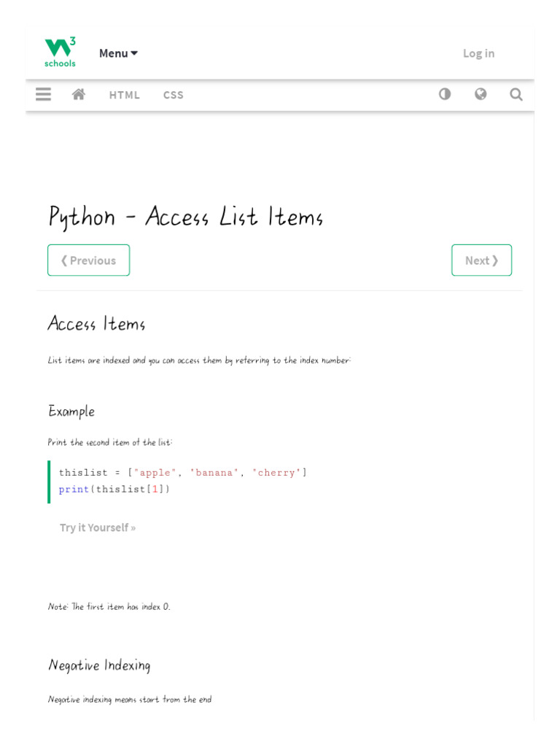Go to home via house icon
The width and height of the screenshot is (560, 747).
click(79, 94)
